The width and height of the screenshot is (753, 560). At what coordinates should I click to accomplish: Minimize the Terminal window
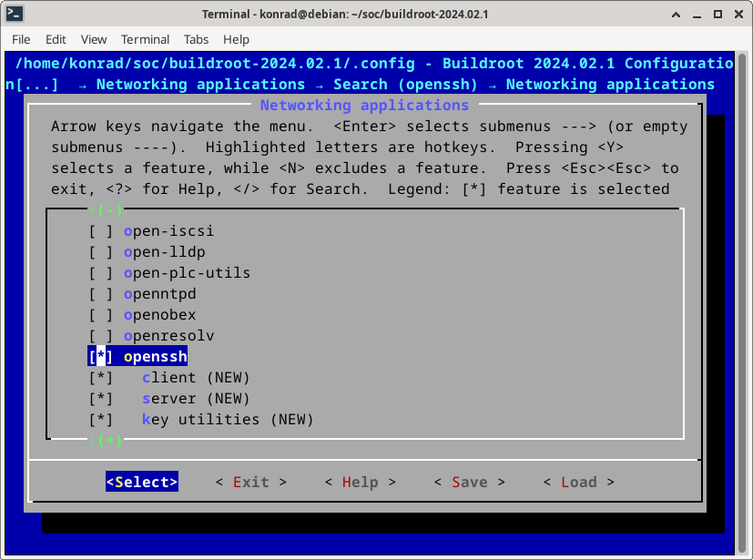tap(697, 15)
